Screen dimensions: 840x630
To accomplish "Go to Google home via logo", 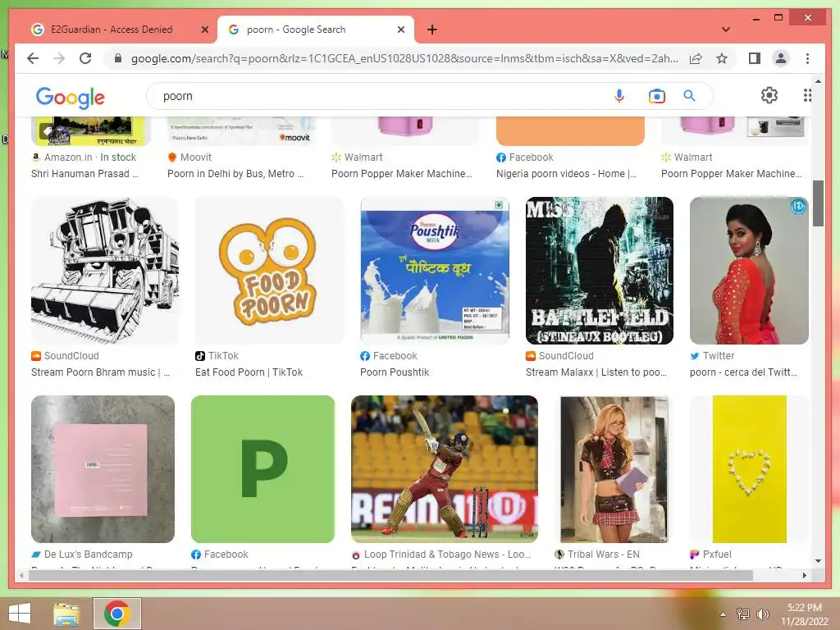I will pos(71,98).
